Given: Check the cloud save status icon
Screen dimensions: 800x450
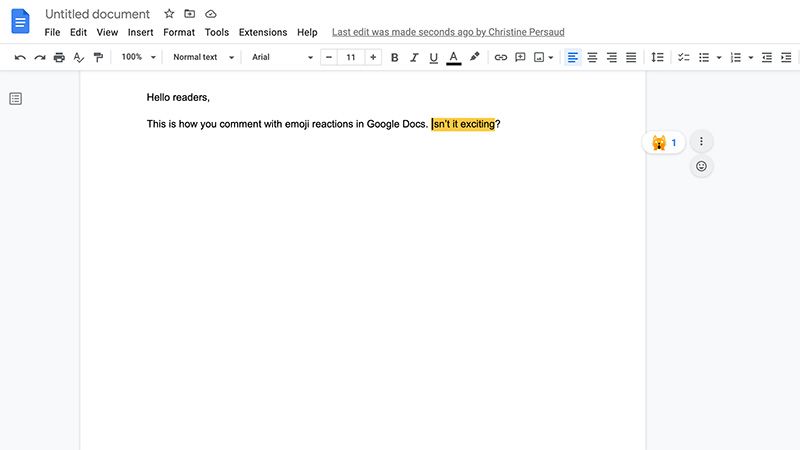Looking at the screenshot, I should tap(211, 14).
